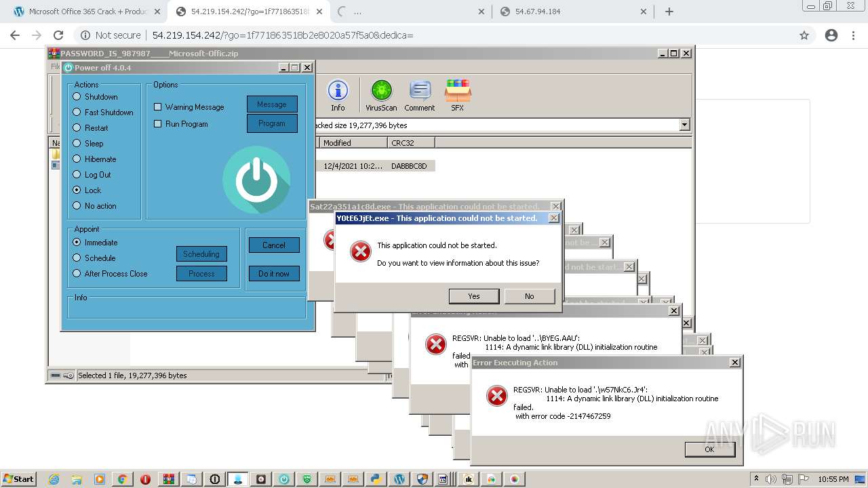Select After Process Close option
This screenshot has width=868, height=488.
110,274
